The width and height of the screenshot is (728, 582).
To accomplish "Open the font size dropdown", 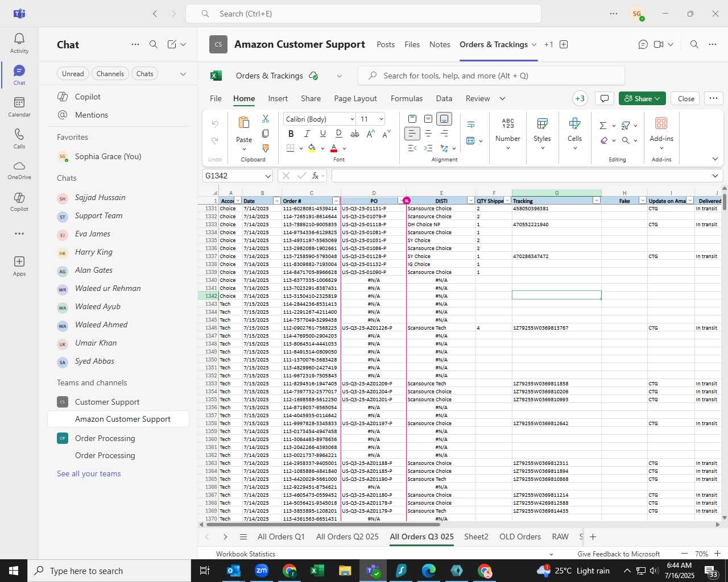I will coord(381,119).
